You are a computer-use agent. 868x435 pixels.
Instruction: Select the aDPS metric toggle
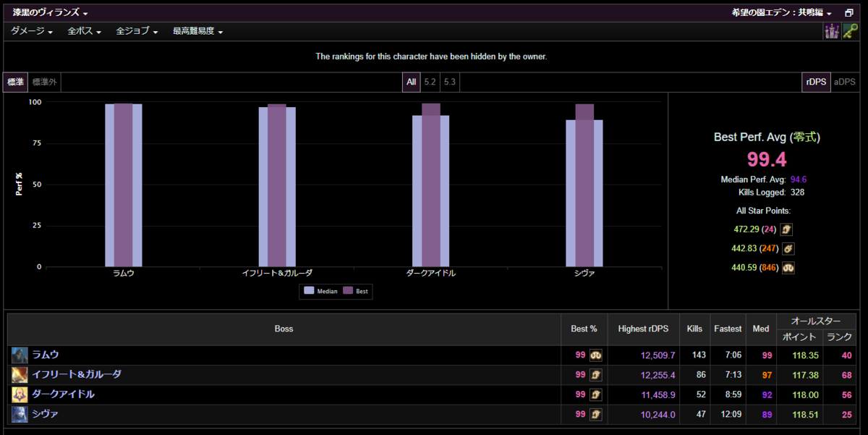click(x=844, y=82)
